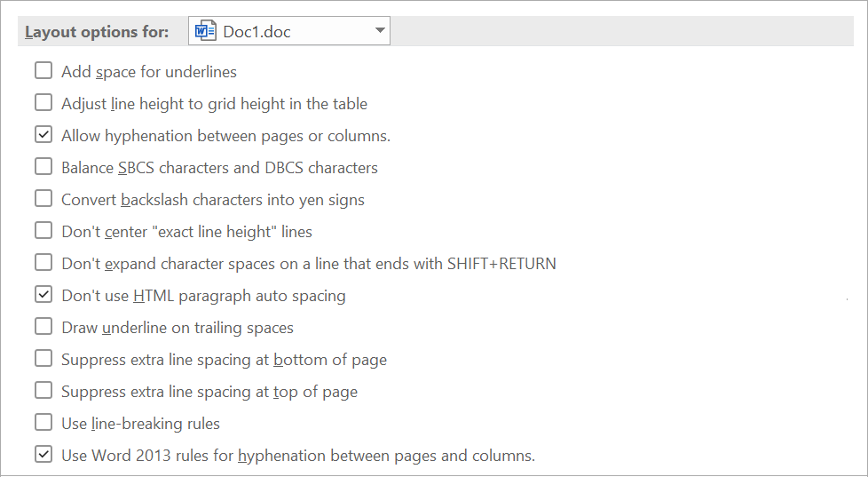Check Adjust line height to grid height
The width and height of the screenshot is (868, 477).
coord(43,103)
